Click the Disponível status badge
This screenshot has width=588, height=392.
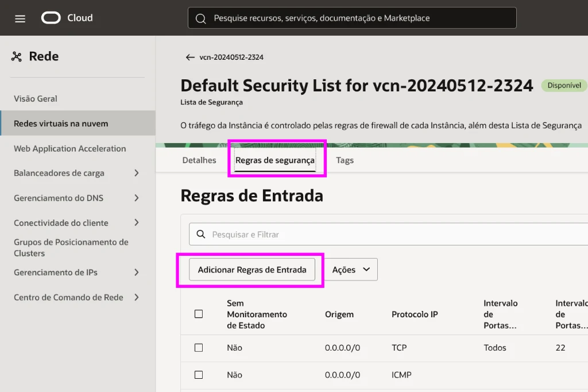564,85
